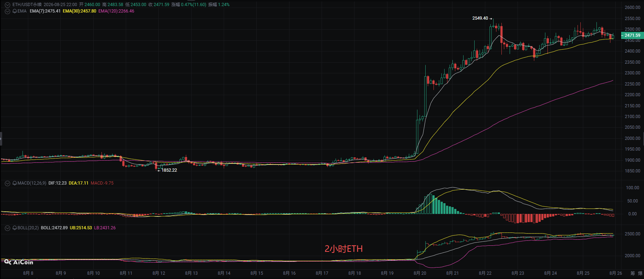Click the open price 2460.00
The height and width of the screenshot is (279, 644).
[92, 5]
